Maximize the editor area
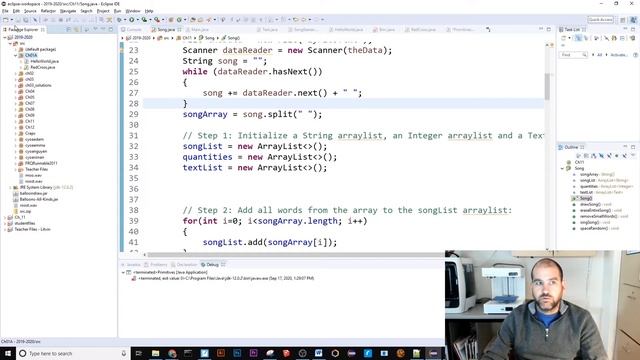This screenshot has width=640, height=360. (549, 29)
